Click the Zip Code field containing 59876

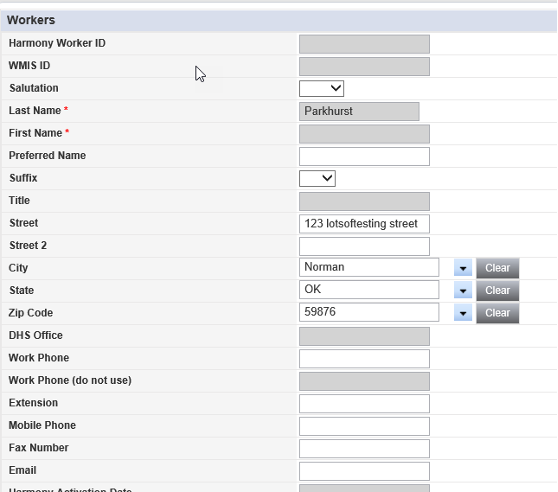click(369, 312)
